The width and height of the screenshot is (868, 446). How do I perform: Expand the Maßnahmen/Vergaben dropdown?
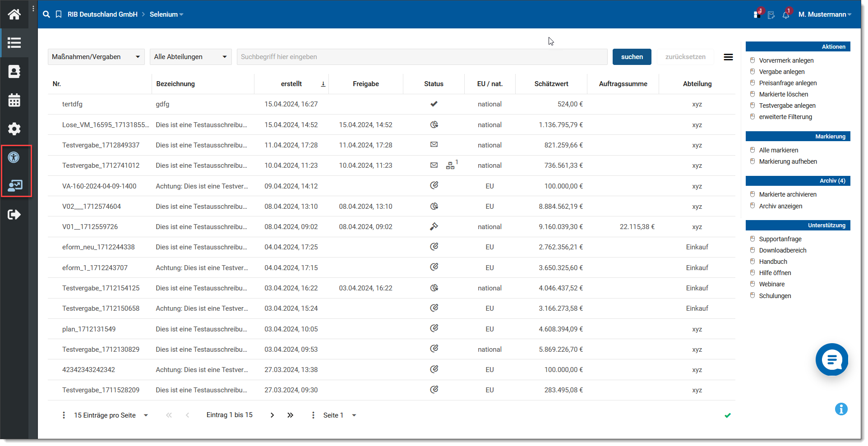click(x=96, y=57)
